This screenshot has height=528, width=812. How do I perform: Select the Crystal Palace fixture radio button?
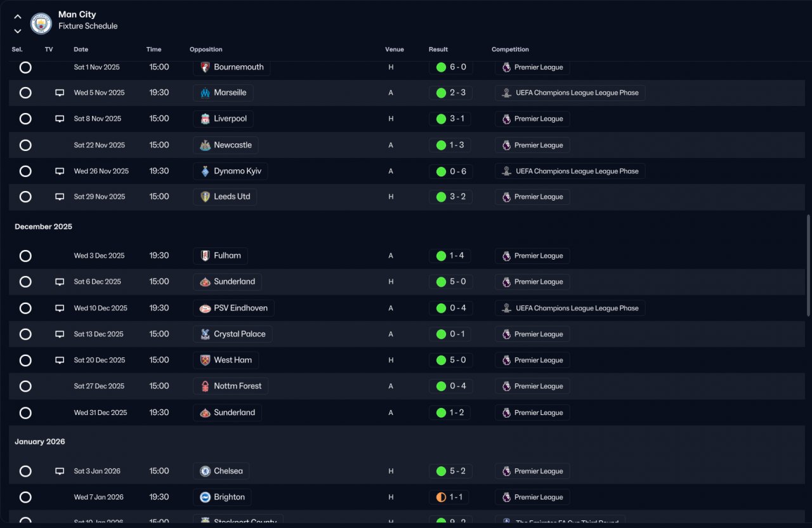[x=25, y=334]
